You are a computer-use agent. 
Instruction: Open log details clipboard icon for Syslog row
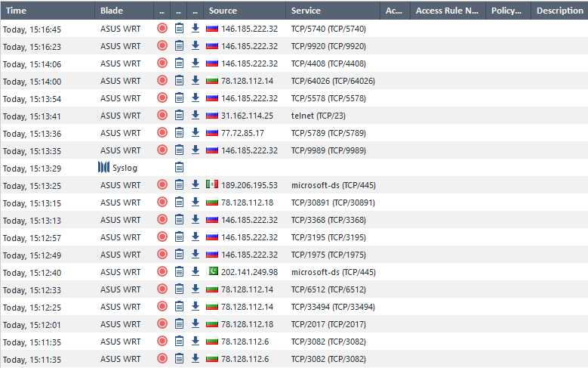coord(179,168)
